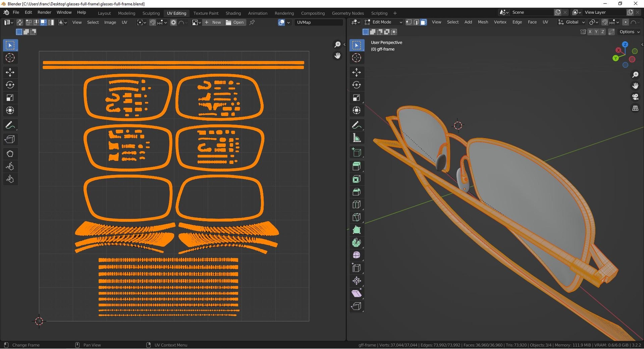Choose the Shear tool in viewport toolbar
This screenshot has width=644, height=349.
click(357, 294)
